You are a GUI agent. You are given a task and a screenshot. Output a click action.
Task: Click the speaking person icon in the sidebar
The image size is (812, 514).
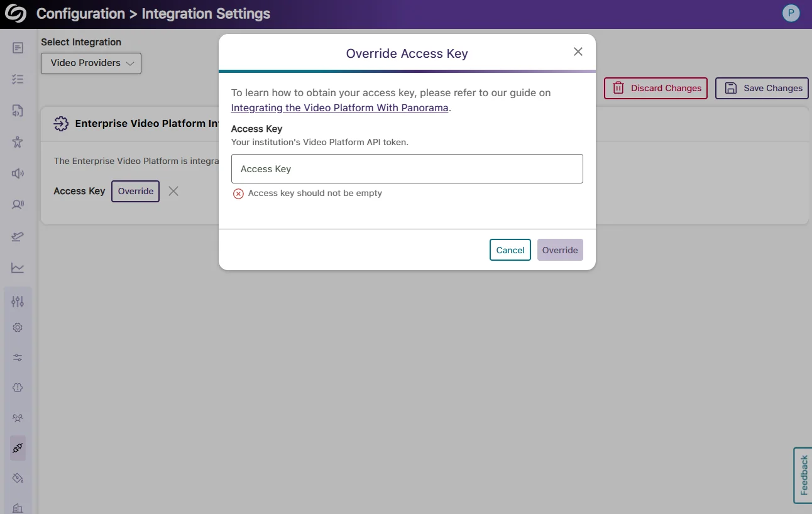pos(18,204)
